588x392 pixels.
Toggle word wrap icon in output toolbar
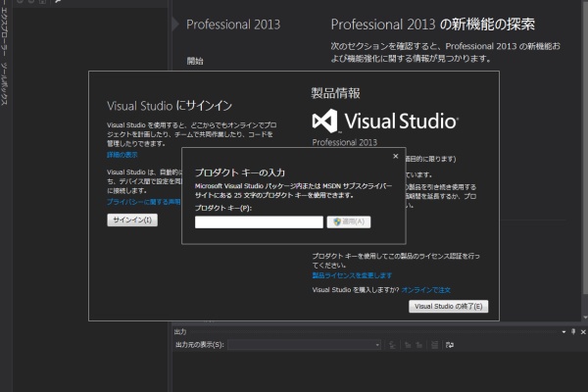click(449, 345)
